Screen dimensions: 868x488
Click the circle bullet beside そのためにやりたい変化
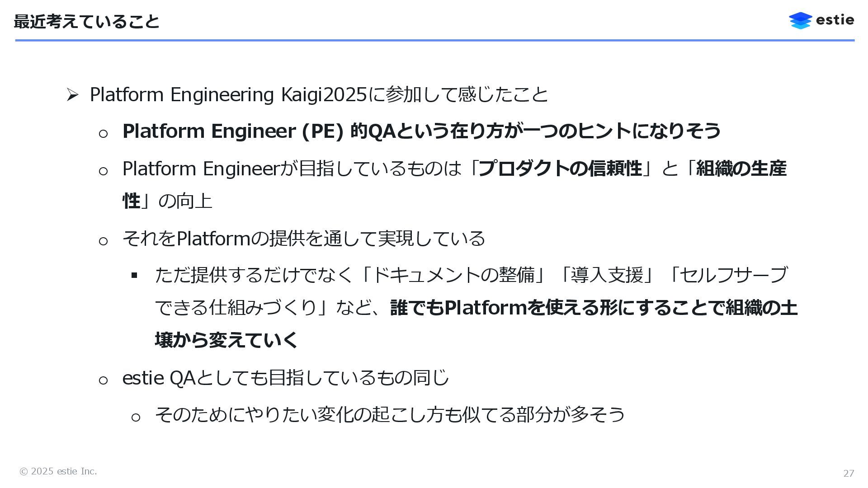coord(136,418)
